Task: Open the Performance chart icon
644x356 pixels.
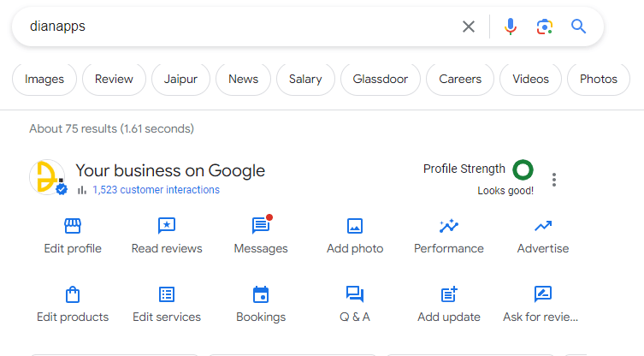Action: tap(449, 226)
